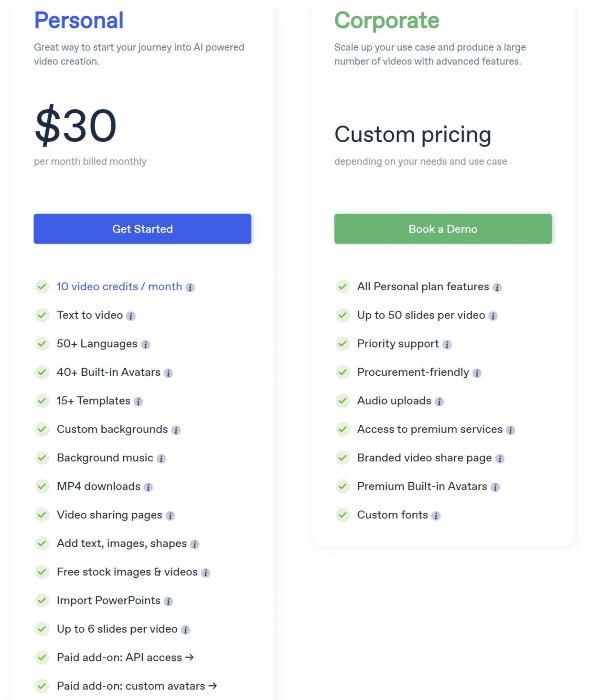The height and width of the screenshot is (700, 589).
Task: Click info icon next to Priority support
Action: tap(447, 345)
